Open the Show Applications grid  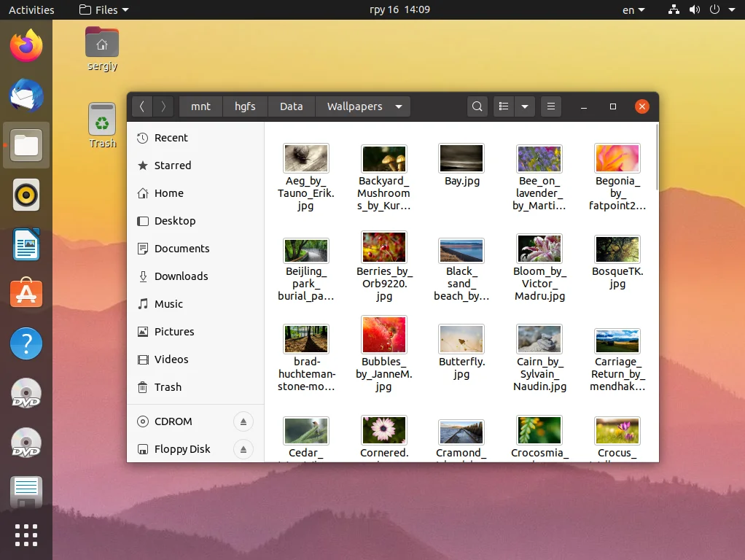coord(26,534)
